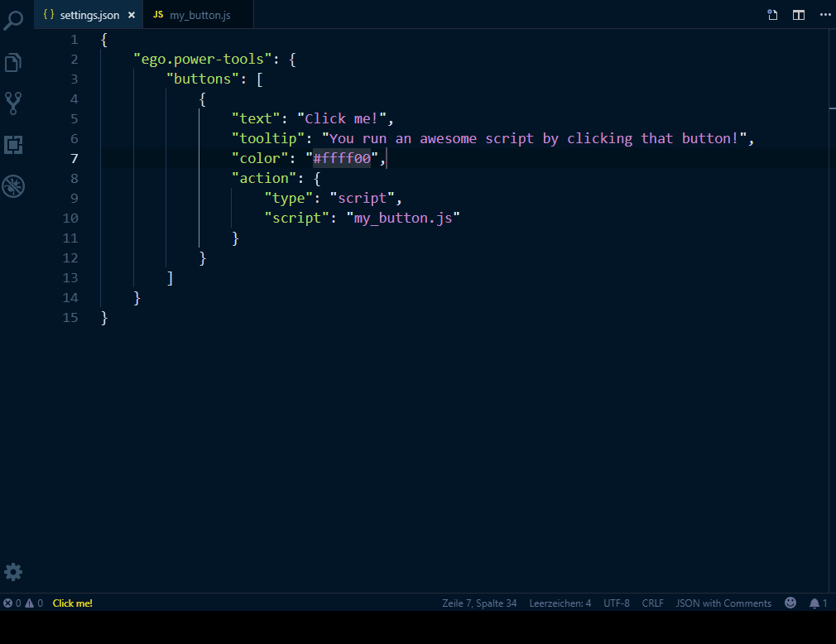Close the settings.json tab

[x=132, y=15]
